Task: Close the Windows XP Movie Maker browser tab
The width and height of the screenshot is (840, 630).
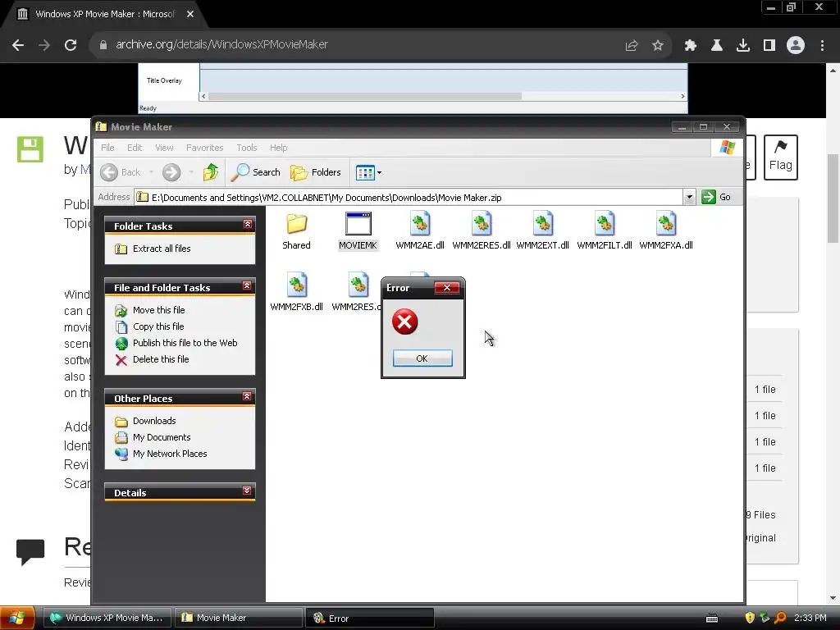Action: pyautogui.click(x=190, y=14)
